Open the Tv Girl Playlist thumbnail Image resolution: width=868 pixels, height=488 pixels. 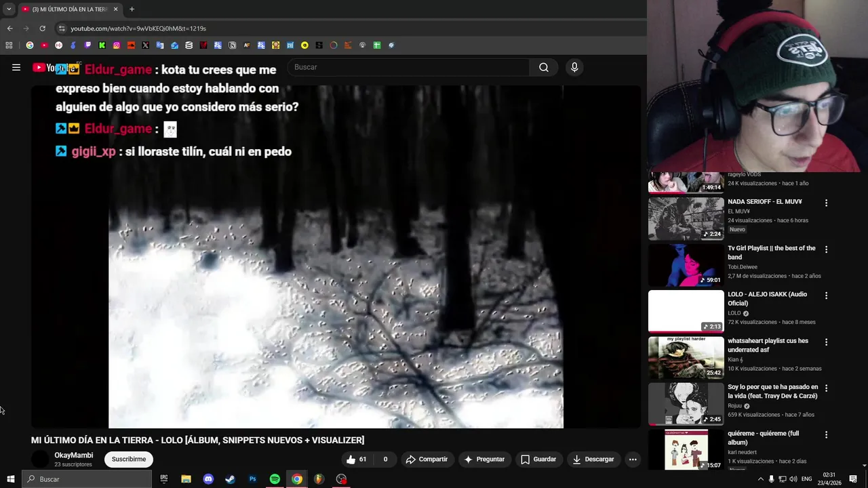pyautogui.click(x=686, y=265)
